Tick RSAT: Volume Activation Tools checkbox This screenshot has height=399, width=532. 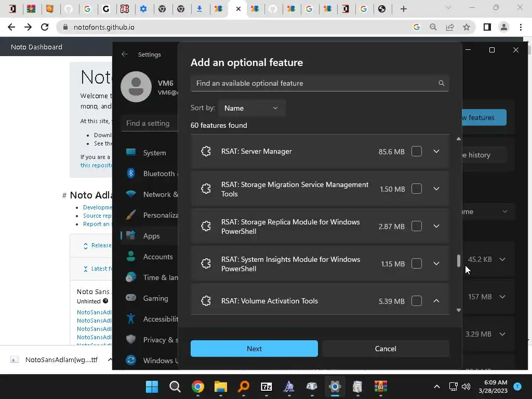pos(416,301)
